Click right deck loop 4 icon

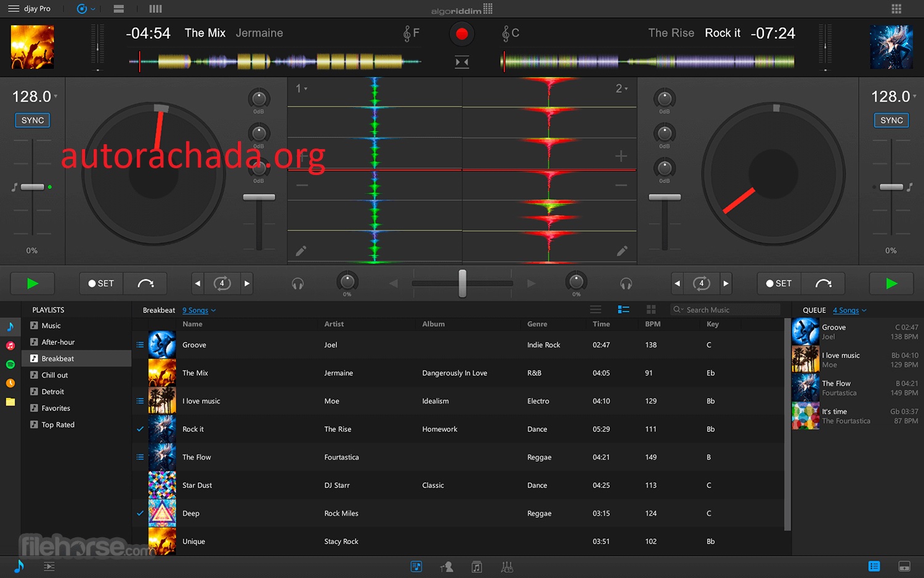(701, 283)
